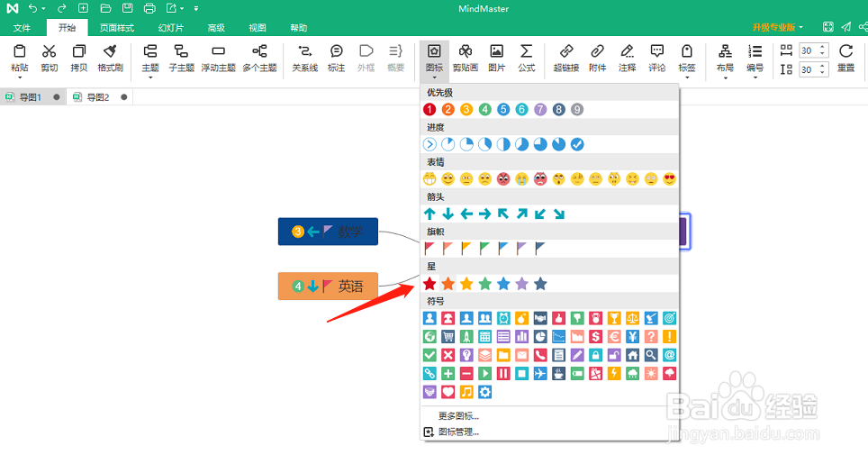
Task: Open the Help (帮助) tab
Action: click(298, 28)
